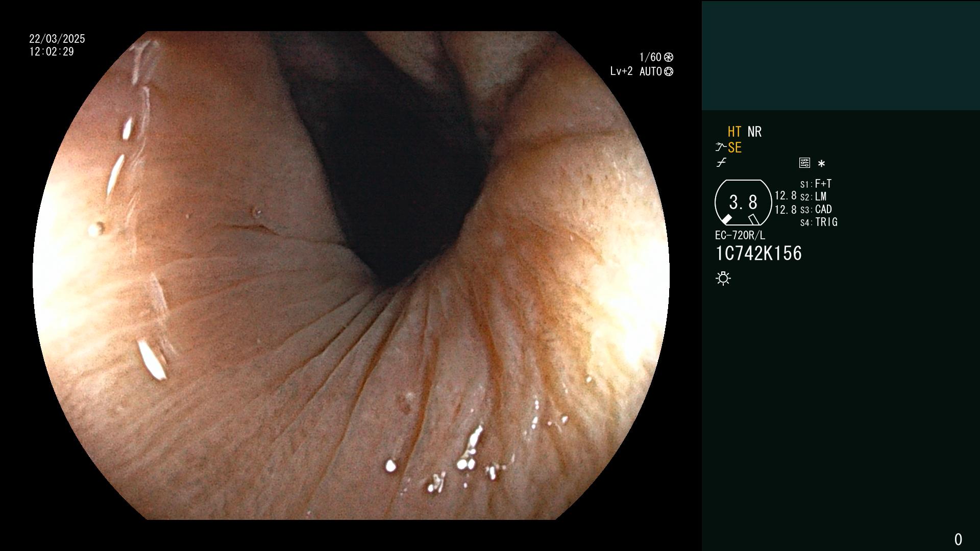
Task: Select the orange SE label
Action: (734, 147)
